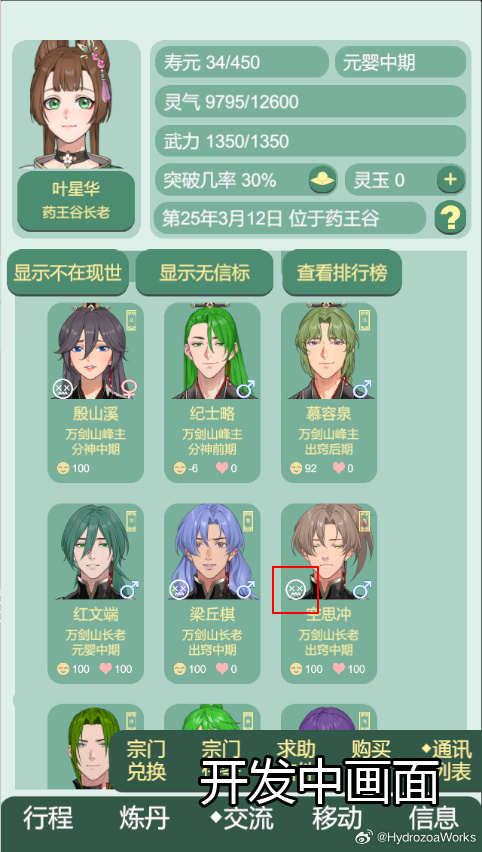Open the 查看排行榜 ranking button

[x=342, y=273]
